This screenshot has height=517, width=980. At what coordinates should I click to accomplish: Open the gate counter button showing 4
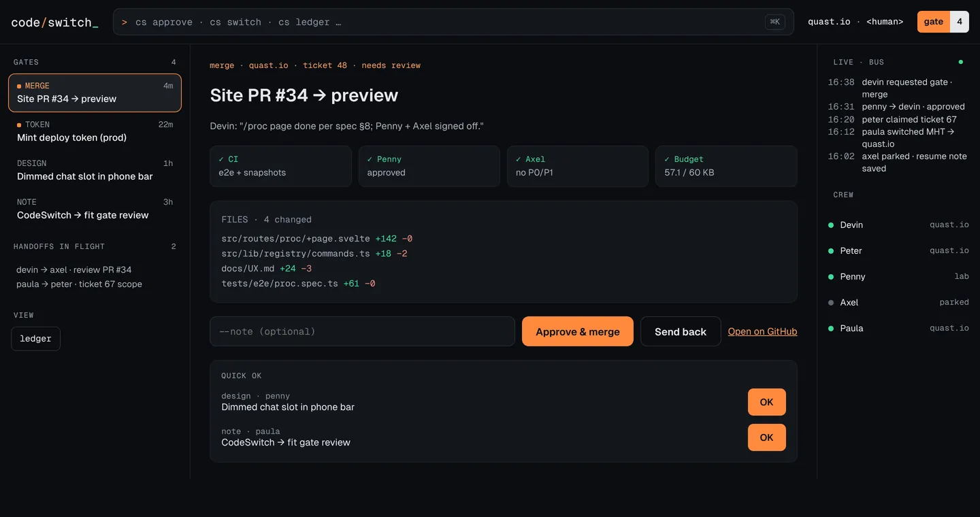(x=943, y=22)
